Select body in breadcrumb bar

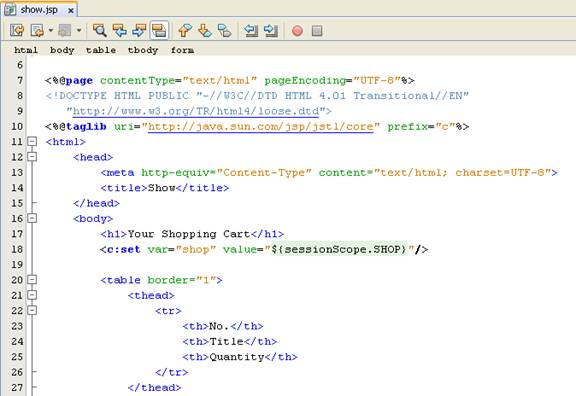point(62,50)
